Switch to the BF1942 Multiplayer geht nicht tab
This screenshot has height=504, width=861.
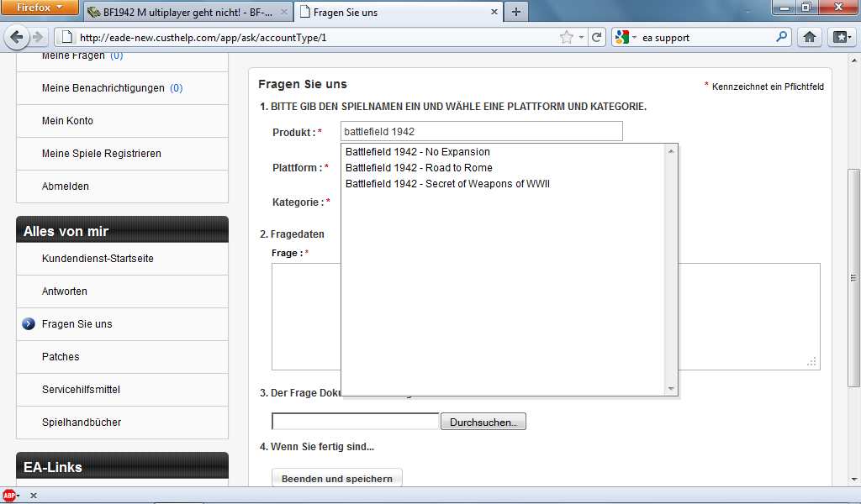pyautogui.click(x=188, y=12)
